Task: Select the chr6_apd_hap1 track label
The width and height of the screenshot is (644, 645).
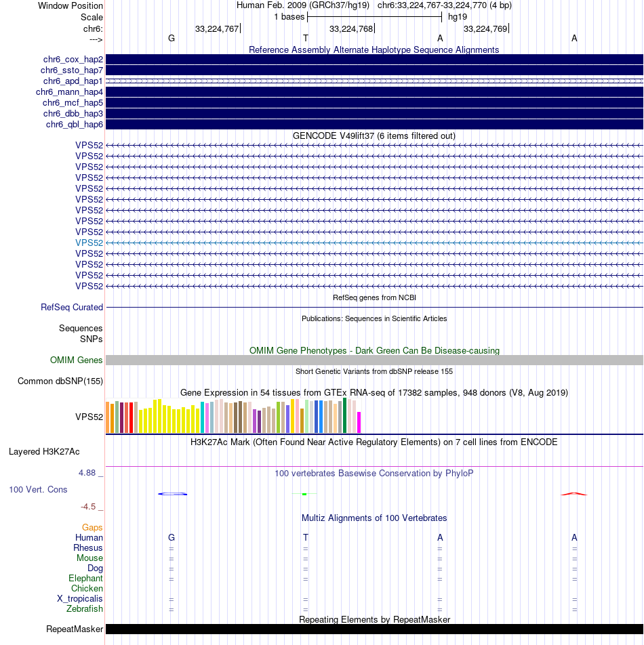Action: (73, 81)
